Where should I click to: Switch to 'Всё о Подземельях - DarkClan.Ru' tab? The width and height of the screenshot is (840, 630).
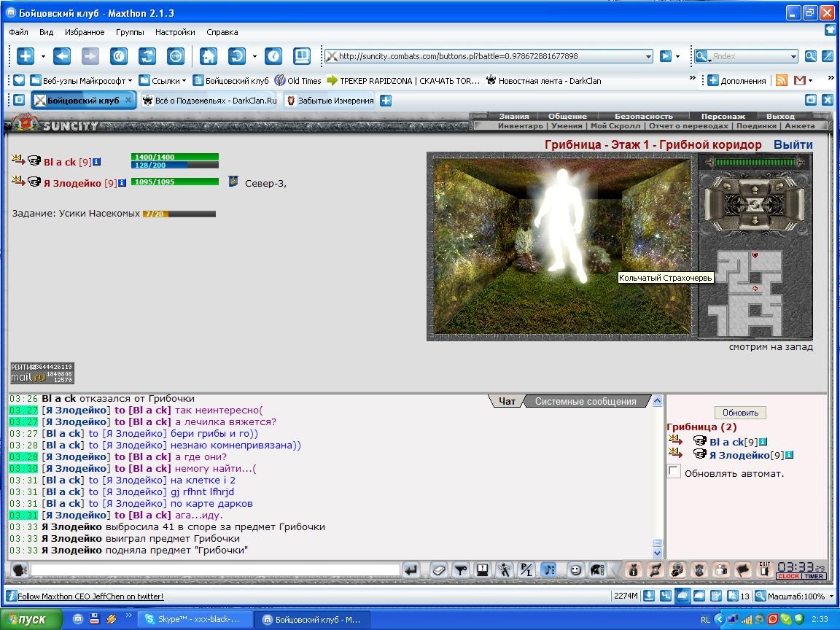(209, 100)
